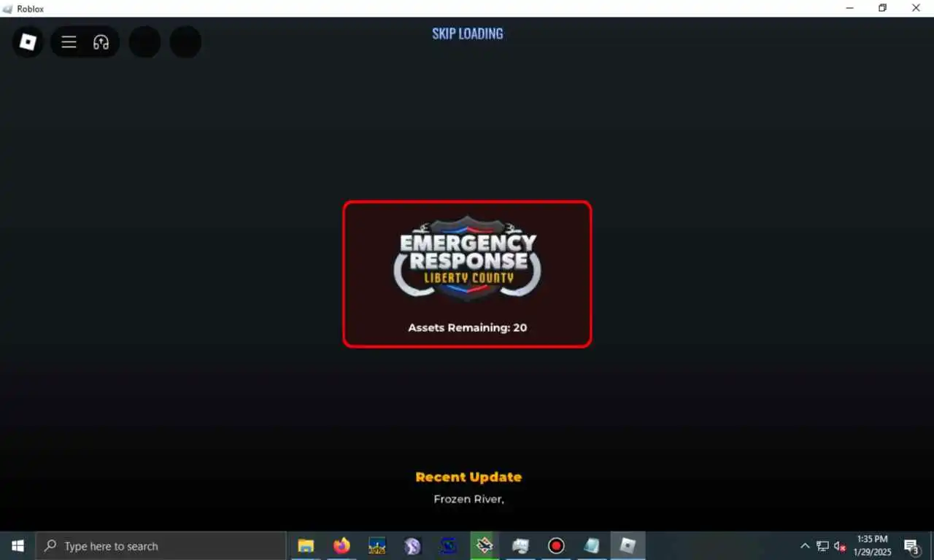The image size is (934, 560).
Task: Click the blue taskbar icon left of the green-highlighted app
Action: [x=449, y=545]
